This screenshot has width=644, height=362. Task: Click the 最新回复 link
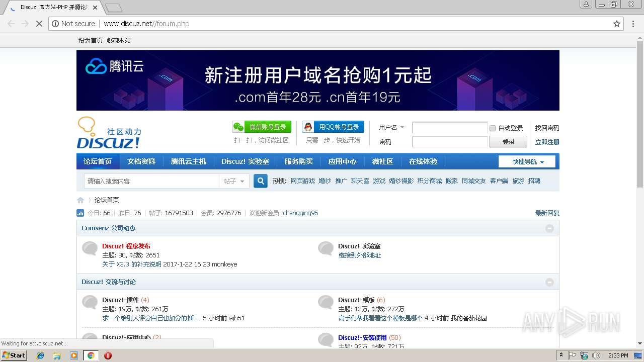click(x=547, y=213)
